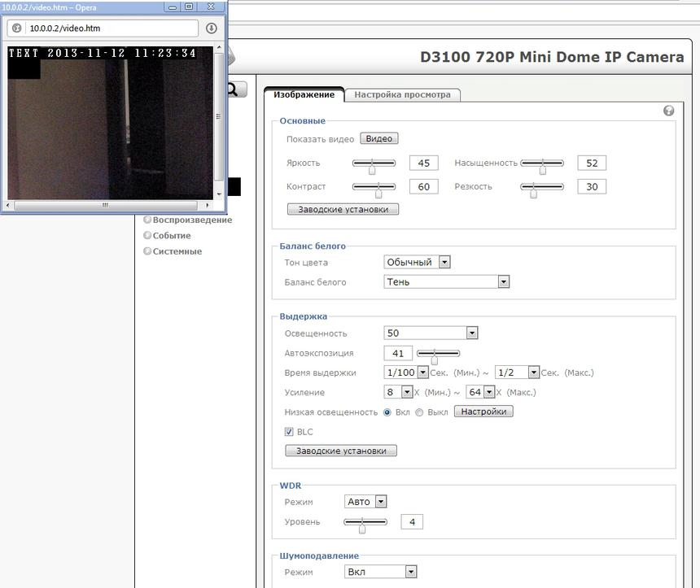Click the Системные bullet icon in sidebar
The width and height of the screenshot is (700, 588).
[147, 251]
